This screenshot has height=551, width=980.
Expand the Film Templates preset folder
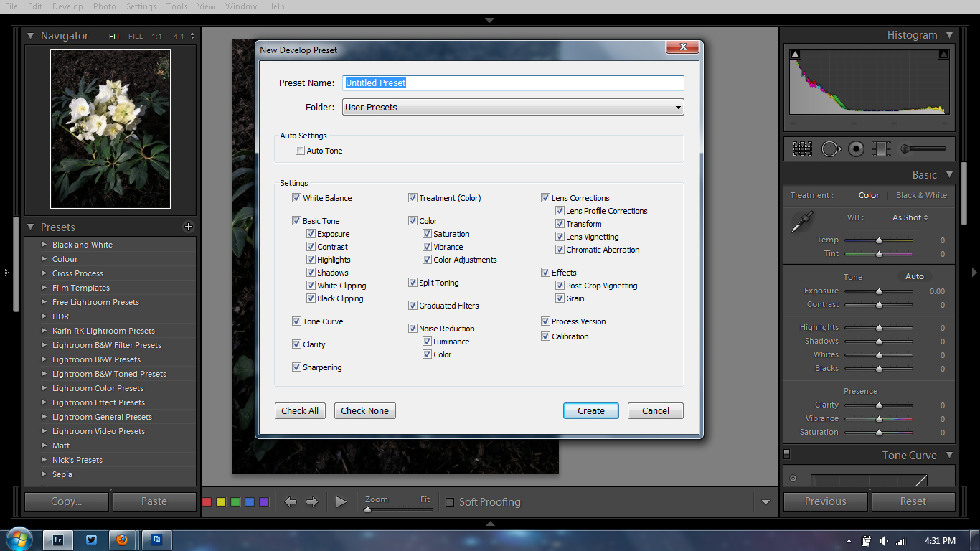[45, 288]
